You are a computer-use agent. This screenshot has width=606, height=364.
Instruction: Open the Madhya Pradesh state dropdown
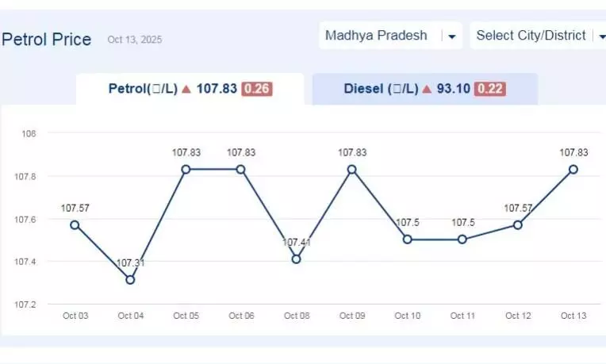[377, 36]
